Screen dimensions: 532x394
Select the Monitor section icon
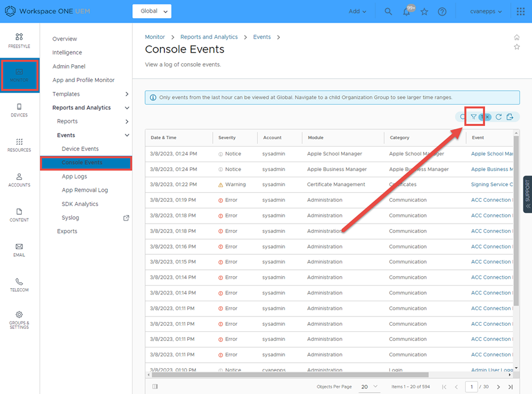pos(19,75)
